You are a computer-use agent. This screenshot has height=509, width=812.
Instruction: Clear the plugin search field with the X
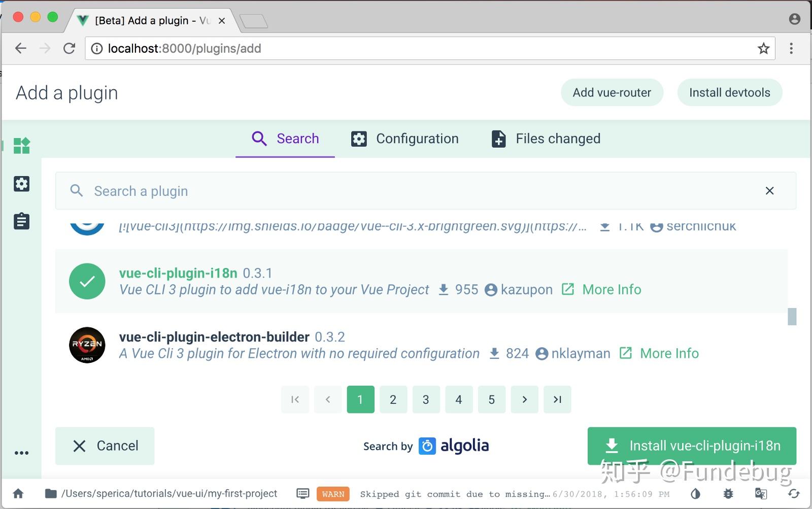click(769, 191)
